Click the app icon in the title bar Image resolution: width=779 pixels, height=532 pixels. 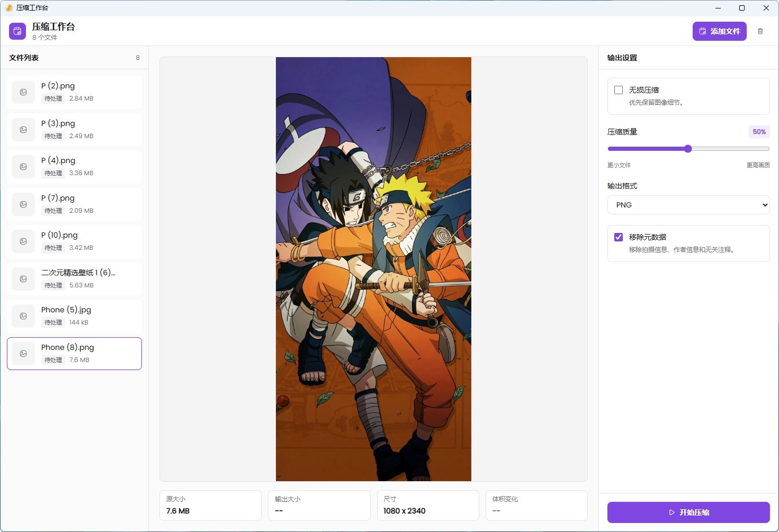pyautogui.click(x=9, y=8)
